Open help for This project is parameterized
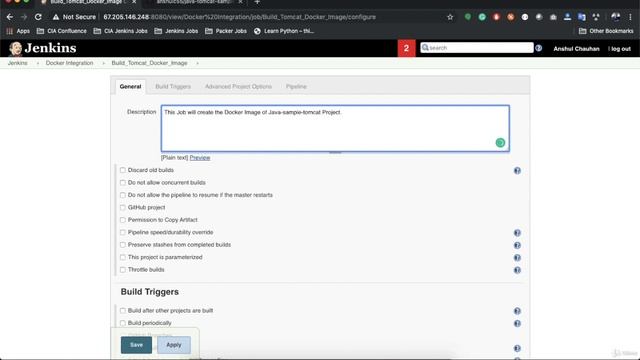Screen dimensions: 640x360 [x=517, y=258]
